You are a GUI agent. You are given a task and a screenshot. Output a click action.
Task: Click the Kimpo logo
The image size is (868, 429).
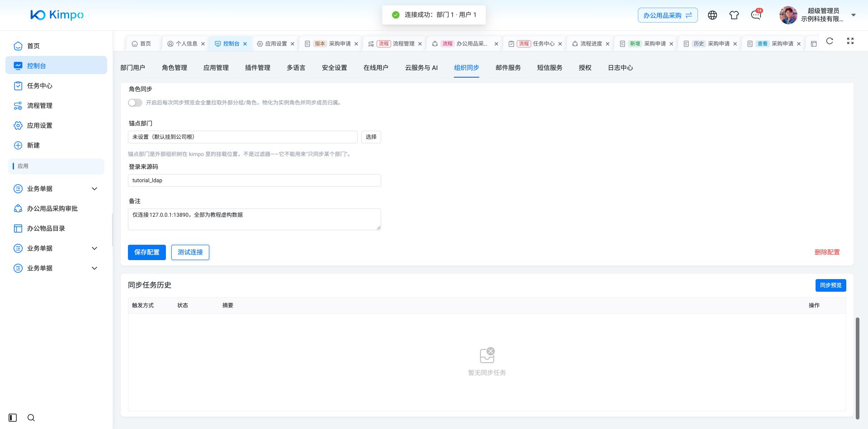click(x=57, y=15)
